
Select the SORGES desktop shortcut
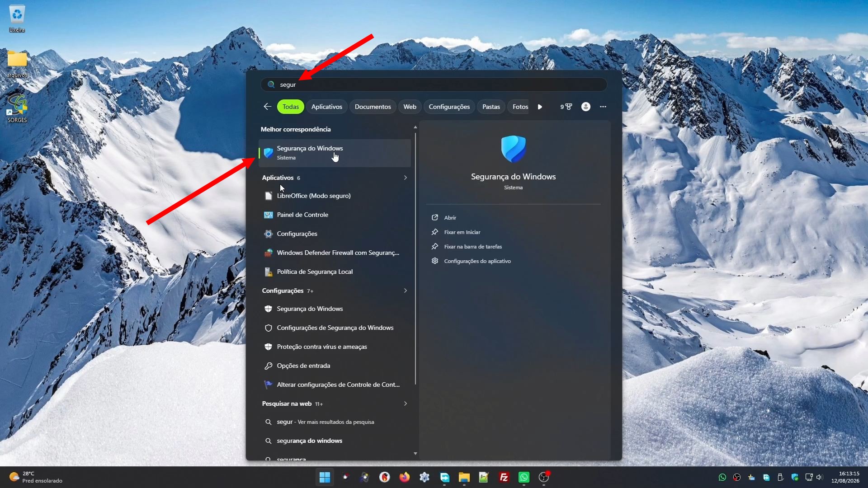(x=17, y=108)
